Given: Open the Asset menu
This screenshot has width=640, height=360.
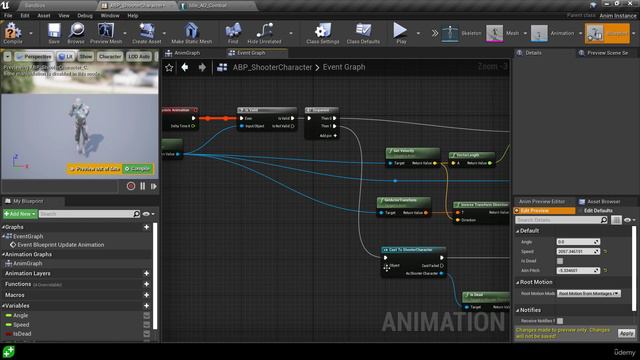Looking at the screenshot, I should point(44,16).
